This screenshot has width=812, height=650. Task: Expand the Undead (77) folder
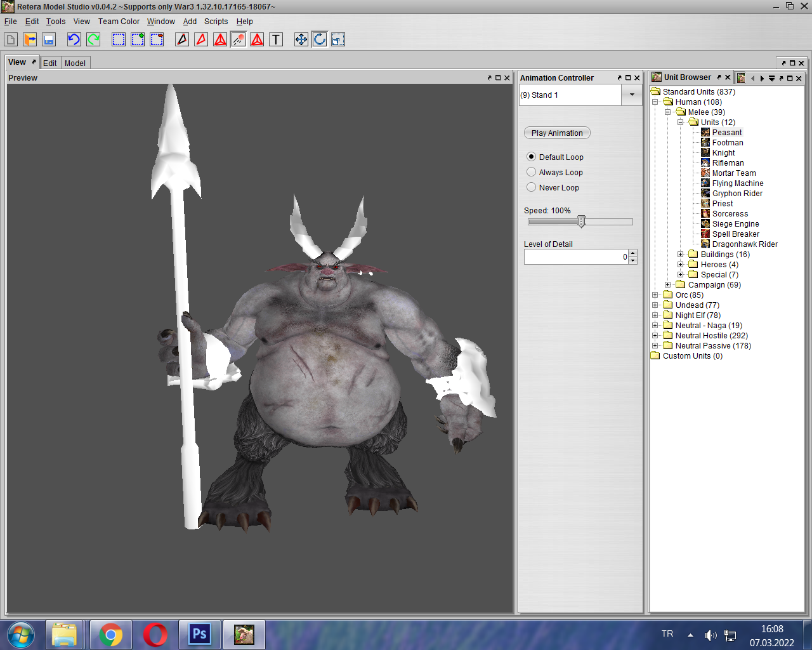click(655, 305)
